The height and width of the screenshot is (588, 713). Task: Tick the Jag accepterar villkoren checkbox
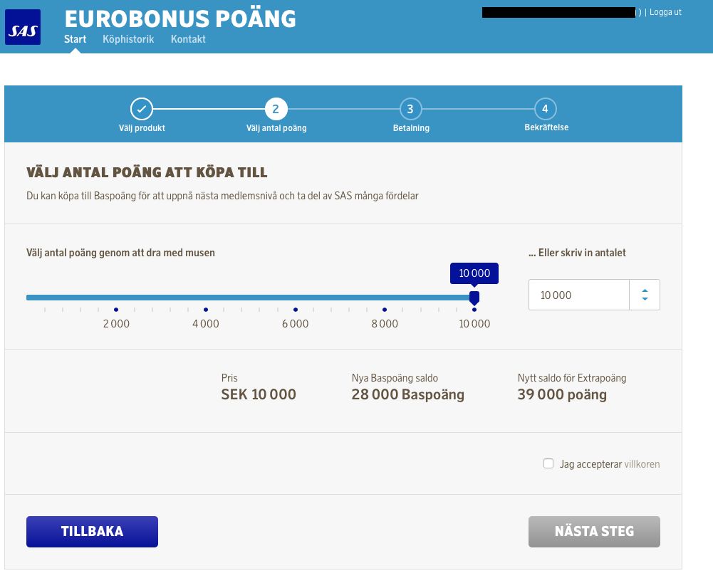click(548, 463)
